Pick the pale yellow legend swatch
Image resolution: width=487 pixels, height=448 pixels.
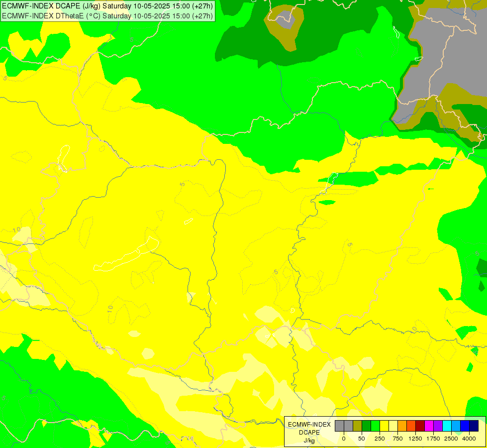(393, 426)
